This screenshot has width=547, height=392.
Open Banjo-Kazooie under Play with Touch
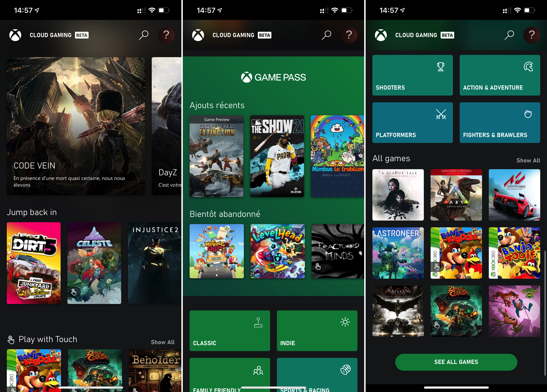pos(34,371)
